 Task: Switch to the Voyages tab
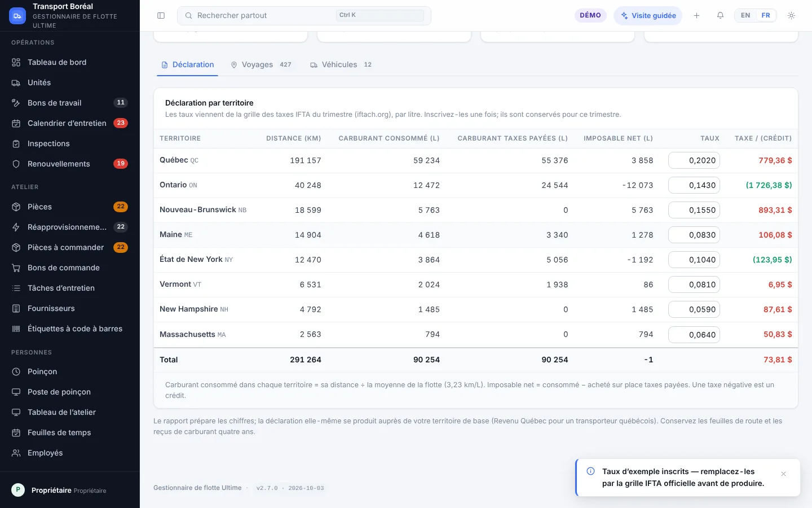[x=261, y=64]
